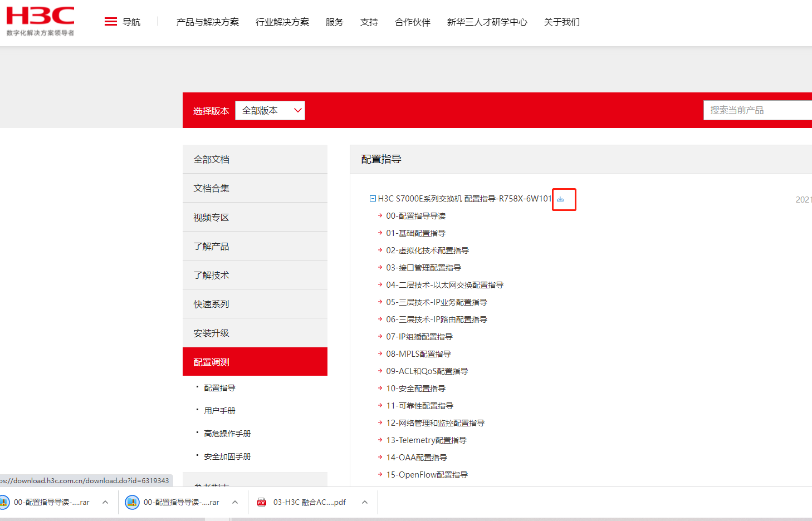Click the 配置指导 section heading
812x521 pixels.
coord(381,159)
